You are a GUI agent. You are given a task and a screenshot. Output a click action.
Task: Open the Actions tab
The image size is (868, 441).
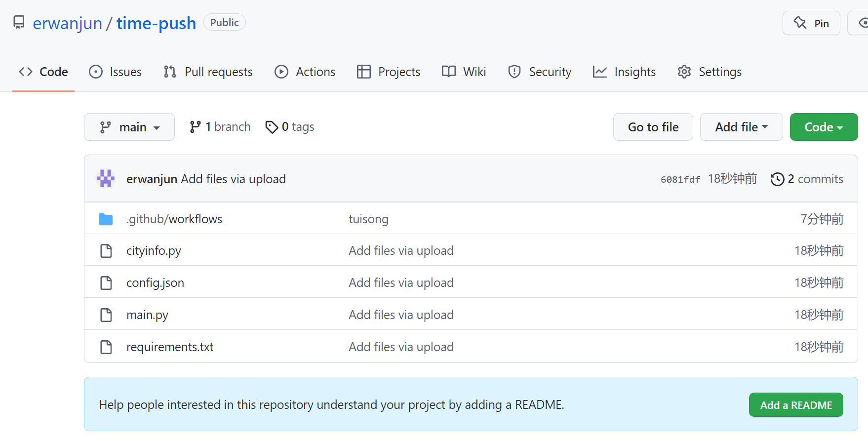click(305, 72)
